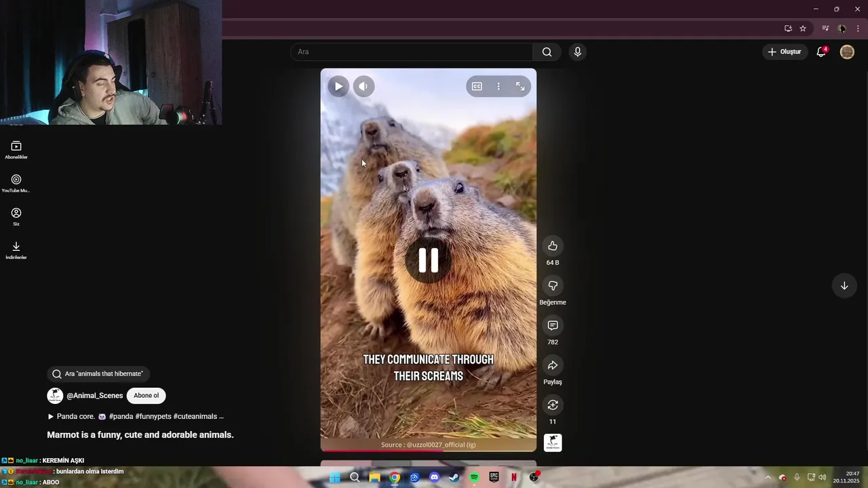This screenshot has width=868, height=488.
Task: Click the microphone tray icon
Action: tap(797, 477)
